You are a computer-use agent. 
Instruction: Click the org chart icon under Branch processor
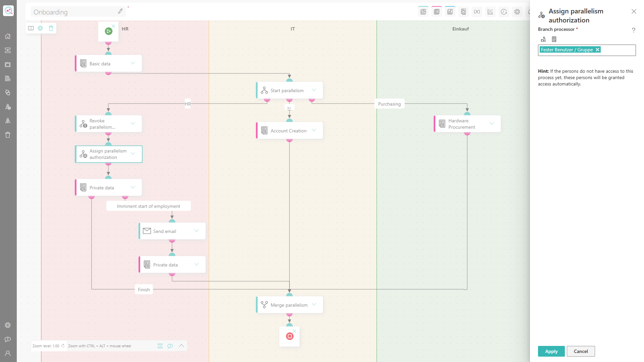tap(543, 39)
